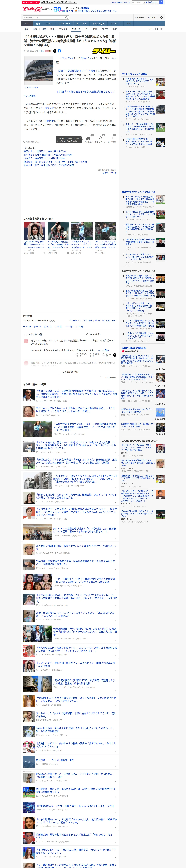This screenshot has width=186, height=868.
Task: Open the 国際 category tab
Action: (x=44, y=29)
